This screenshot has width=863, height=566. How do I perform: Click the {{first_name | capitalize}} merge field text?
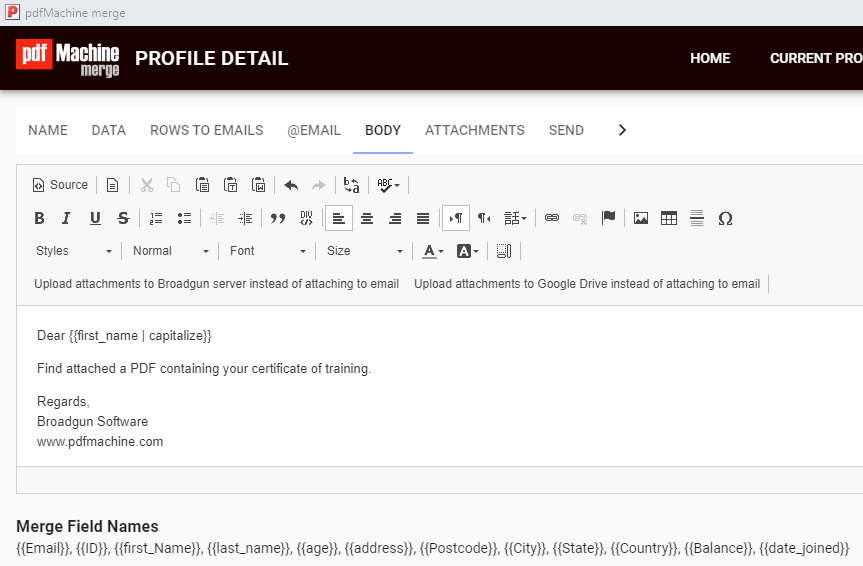[140, 336]
